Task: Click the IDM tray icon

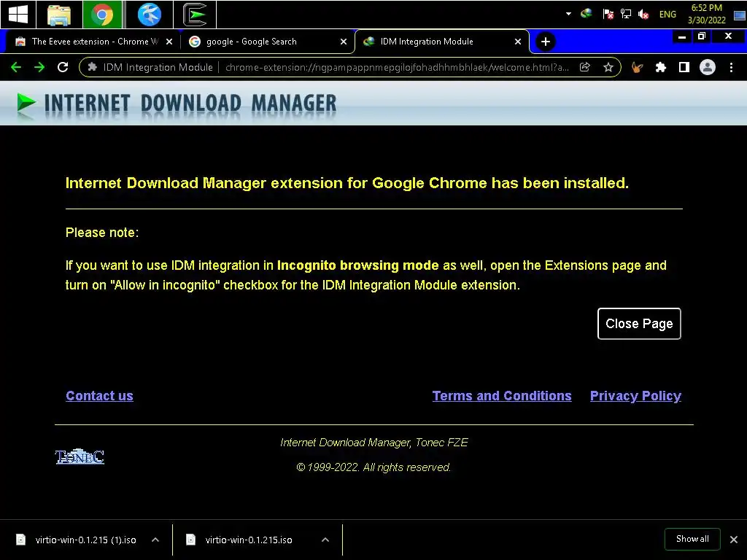Action: pyautogui.click(x=587, y=14)
